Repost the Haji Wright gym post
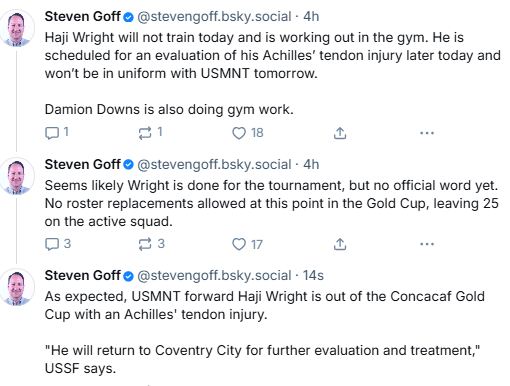The width and height of the screenshot is (510, 386). [x=150, y=133]
